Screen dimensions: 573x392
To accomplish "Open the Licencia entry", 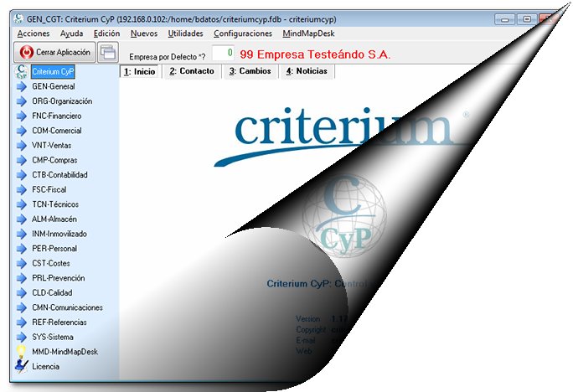I will [x=46, y=366].
